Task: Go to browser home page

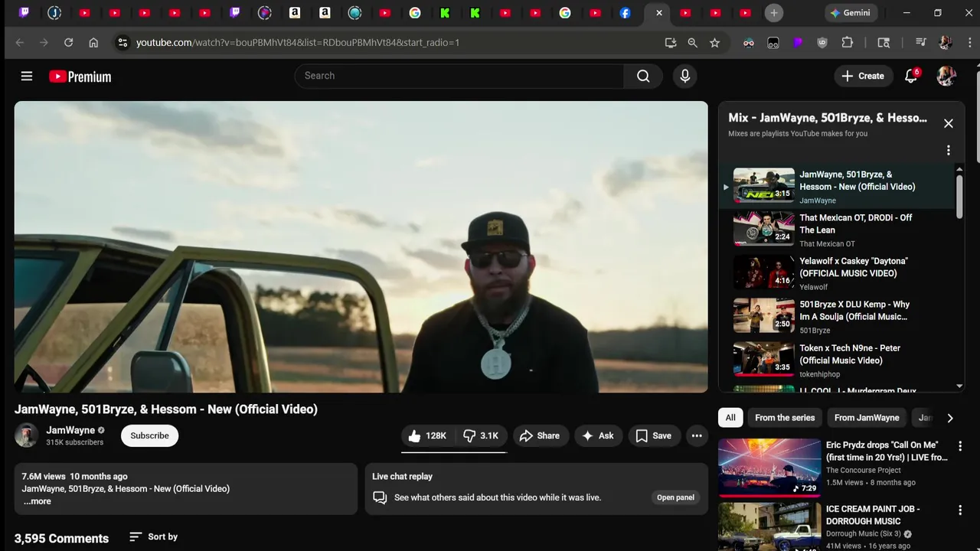Action: coord(93,43)
